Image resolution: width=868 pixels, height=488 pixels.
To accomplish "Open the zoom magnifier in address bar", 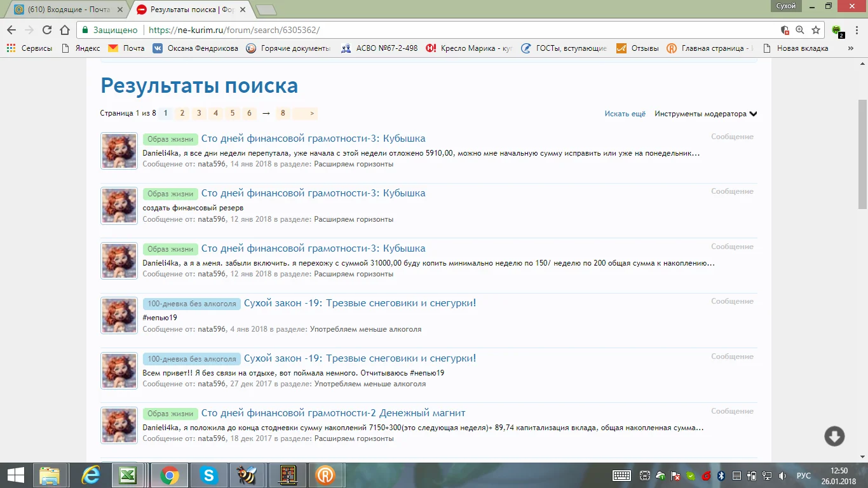I will tap(800, 30).
